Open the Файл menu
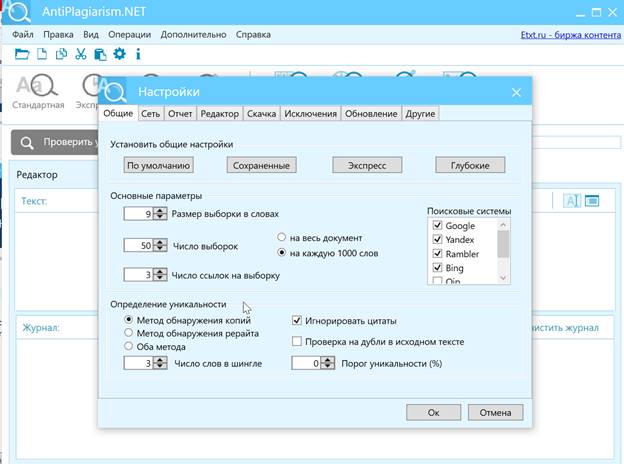 pyautogui.click(x=23, y=35)
